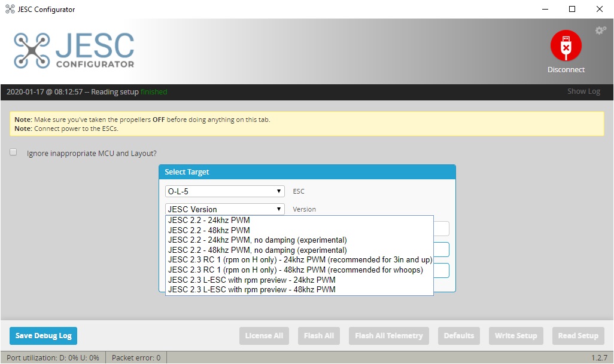
Task: Click the Packet error: 0 status text
Action: (x=136, y=358)
